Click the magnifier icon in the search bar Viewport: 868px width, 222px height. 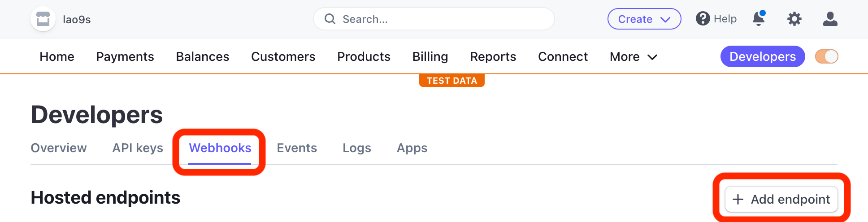pos(330,19)
